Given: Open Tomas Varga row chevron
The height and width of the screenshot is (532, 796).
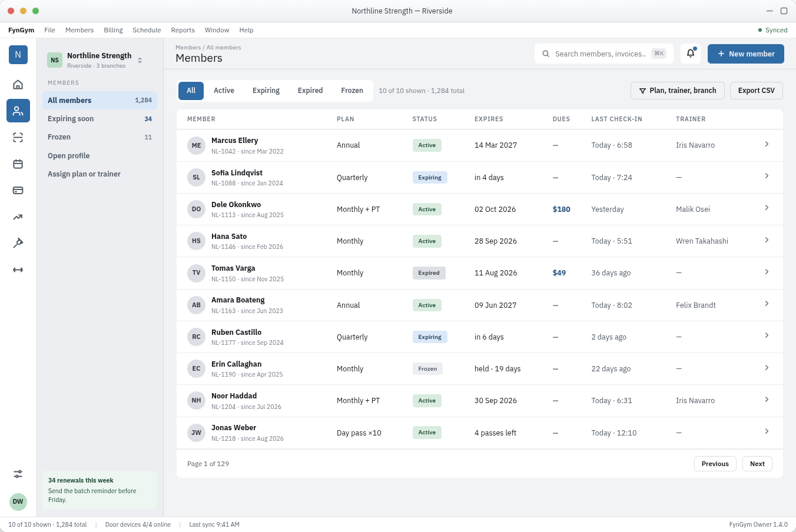Looking at the screenshot, I should (767, 272).
